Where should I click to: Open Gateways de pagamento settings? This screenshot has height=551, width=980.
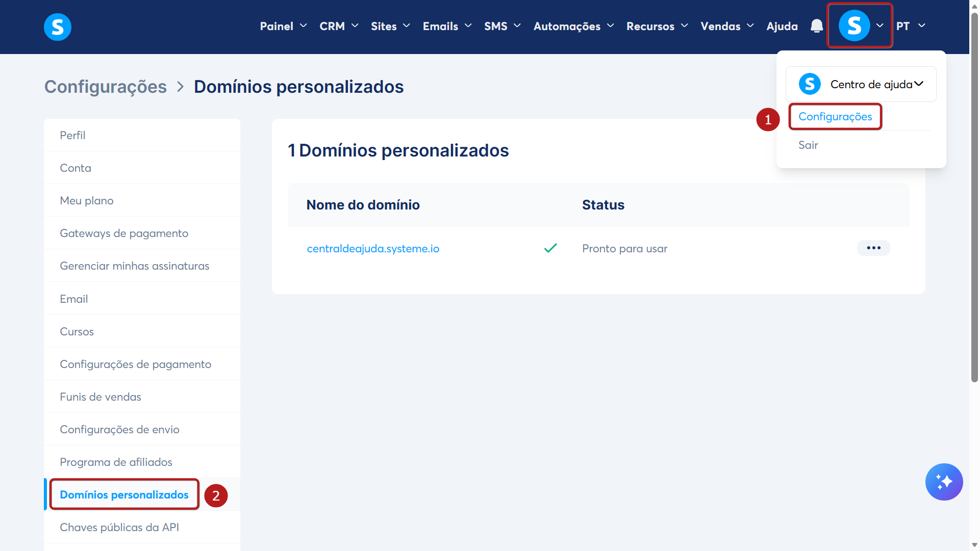click(x=124, y=233)
